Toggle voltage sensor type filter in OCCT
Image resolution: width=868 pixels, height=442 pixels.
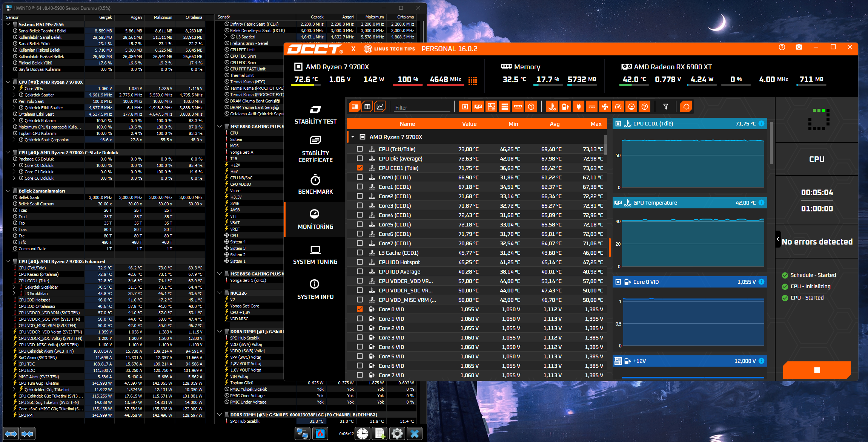(x=565, y=107)
